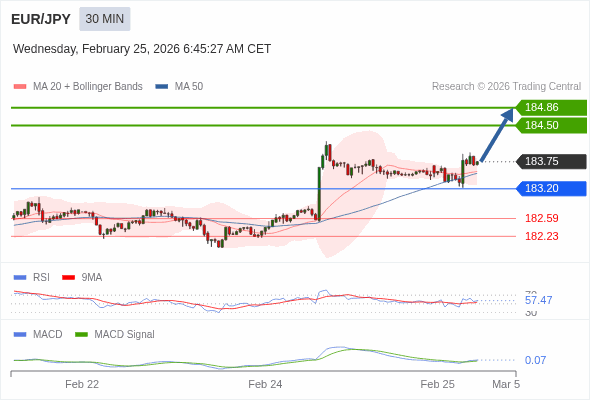Click the Mar 5 date axis label
Viewport: 590px width, 400px height.
[506, 384]
